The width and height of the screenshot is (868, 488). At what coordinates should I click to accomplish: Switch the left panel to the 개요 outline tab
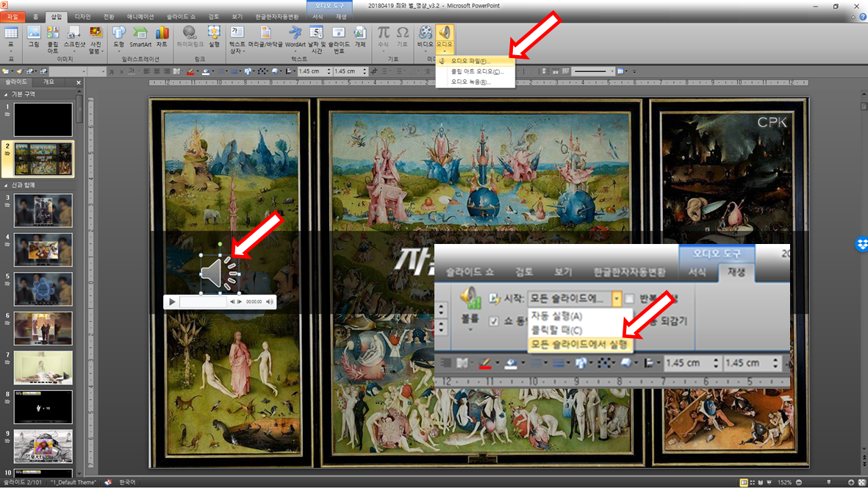pos(49,82)
